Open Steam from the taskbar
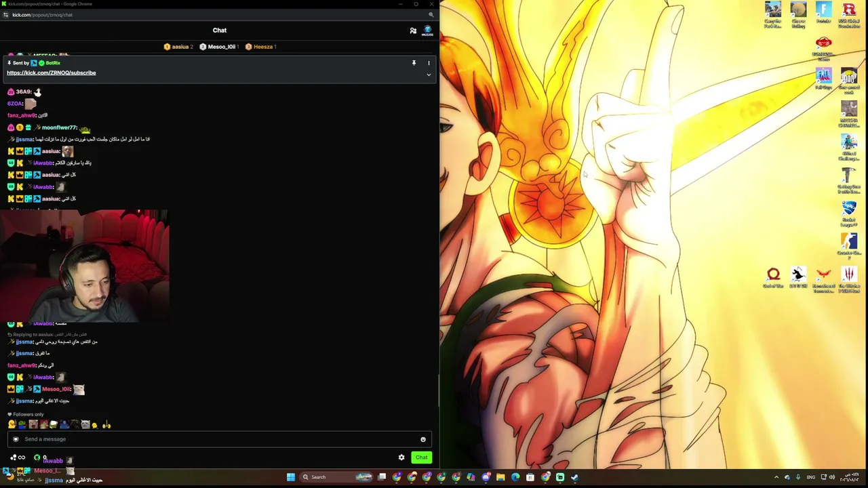This screenshot has height=488, width=868. (575, 477)
